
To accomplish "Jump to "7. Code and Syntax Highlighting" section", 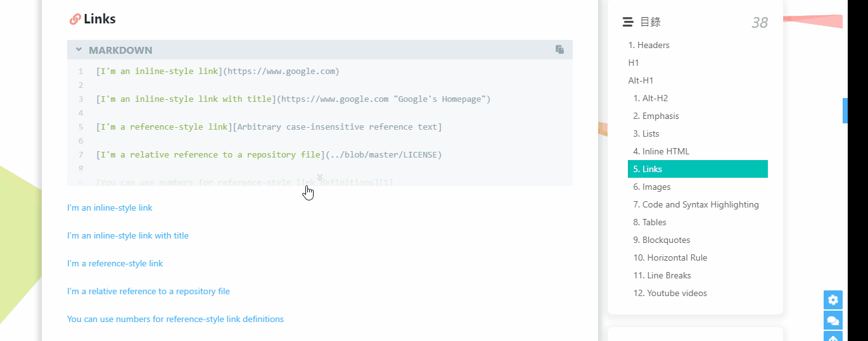I will tap(696, 204).
